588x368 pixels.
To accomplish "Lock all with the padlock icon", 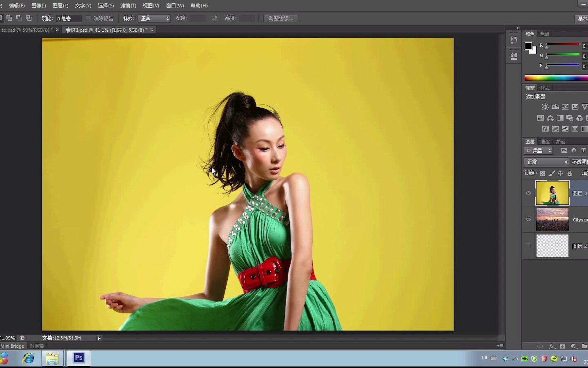I will [570, 173].
